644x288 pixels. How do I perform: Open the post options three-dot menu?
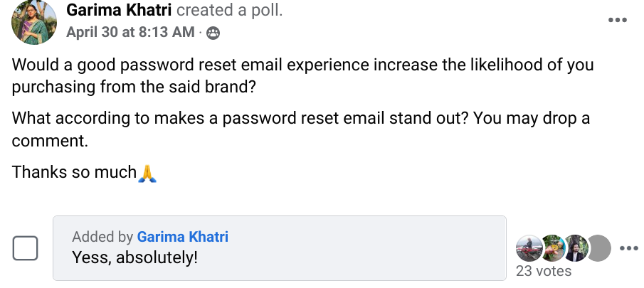point(617,20)
